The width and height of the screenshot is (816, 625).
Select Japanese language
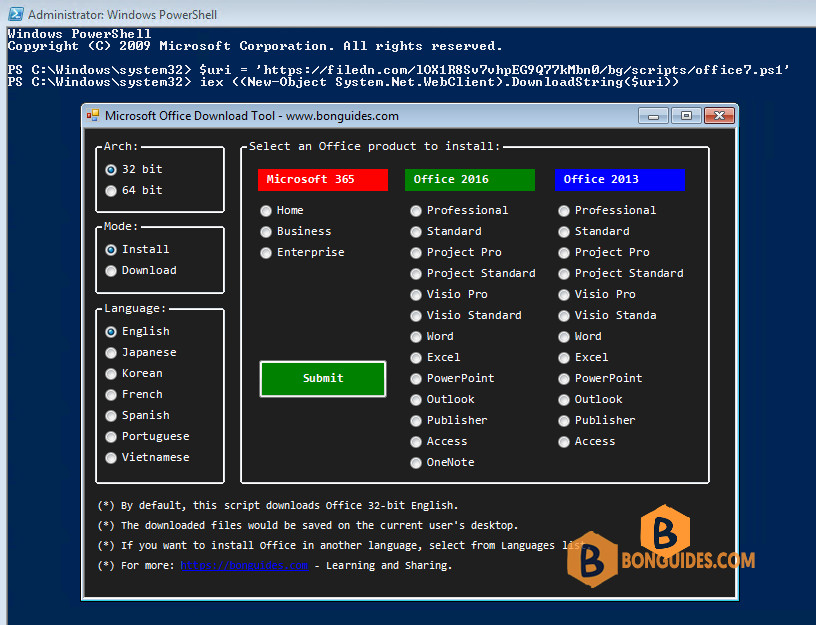[141, 352]
